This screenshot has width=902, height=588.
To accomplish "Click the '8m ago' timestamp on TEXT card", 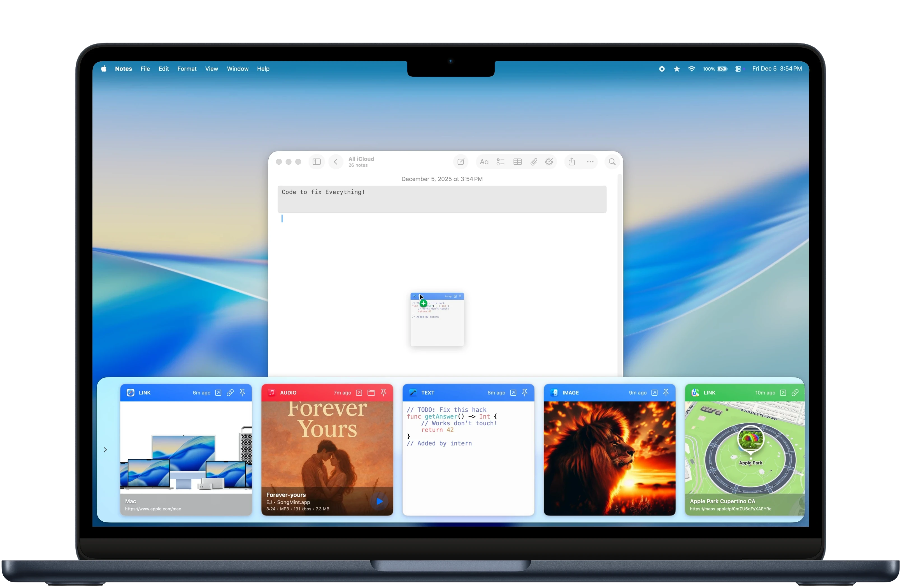I will coord(496,393).
